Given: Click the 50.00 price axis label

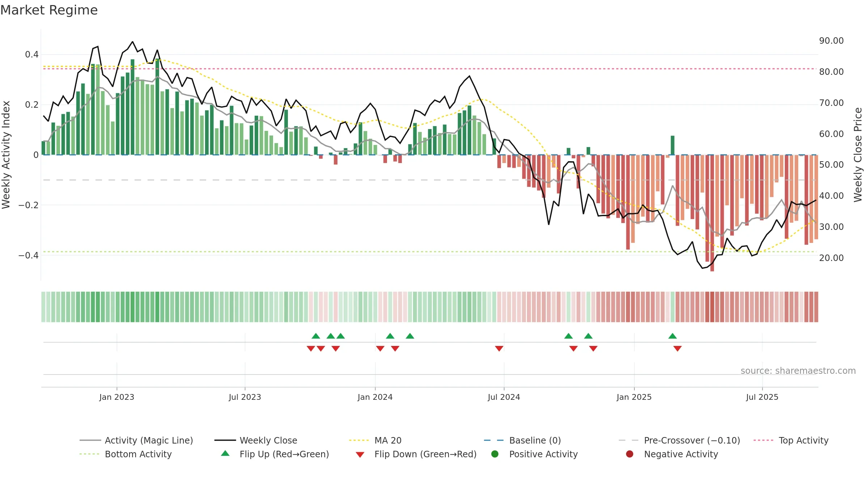Looking at the screenshot, I should point(831,165).
